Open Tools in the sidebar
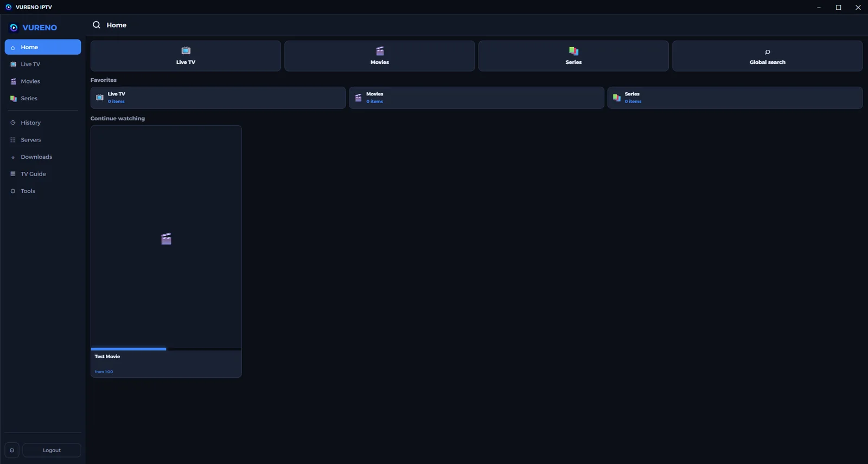 tap(43, 191)
